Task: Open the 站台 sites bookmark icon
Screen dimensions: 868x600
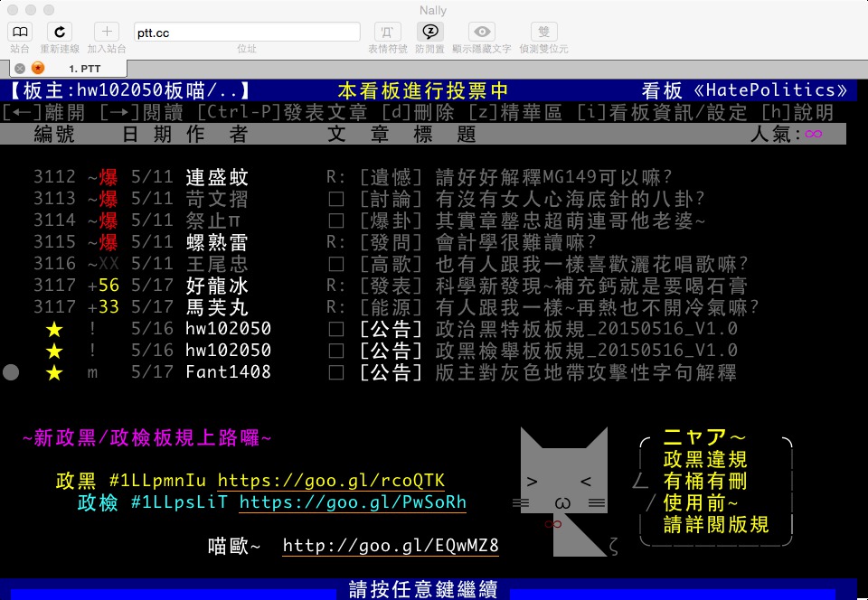Action: [20, 32]
